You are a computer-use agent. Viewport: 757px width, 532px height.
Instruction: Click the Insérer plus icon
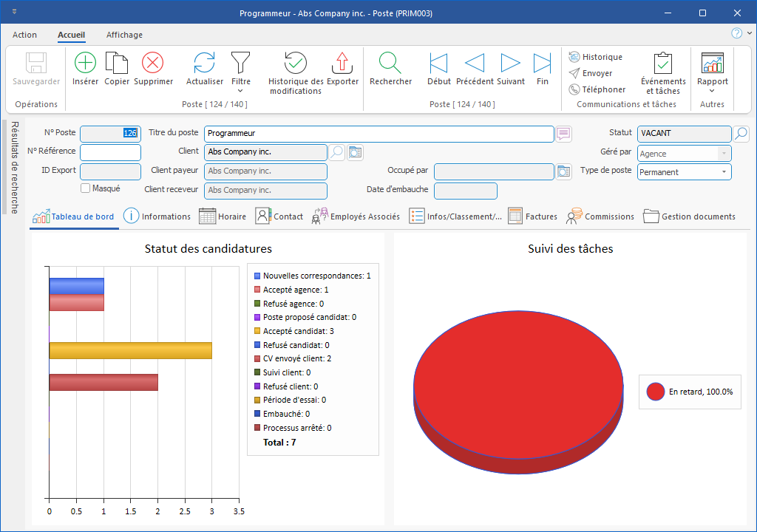click(x=85, y=63)
